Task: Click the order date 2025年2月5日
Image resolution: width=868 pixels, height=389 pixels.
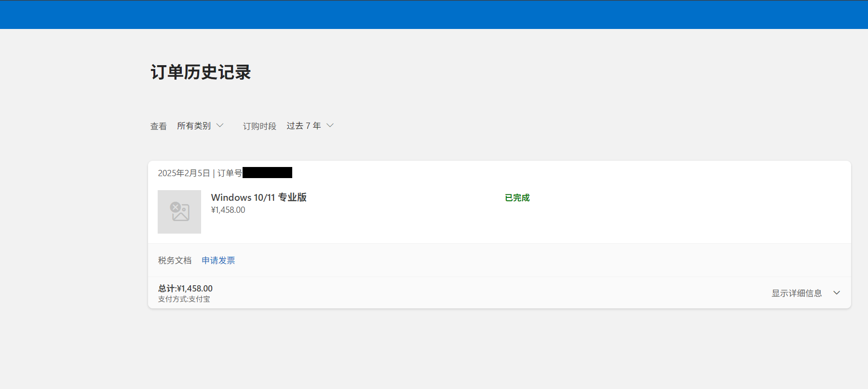Action: (184, 173)
